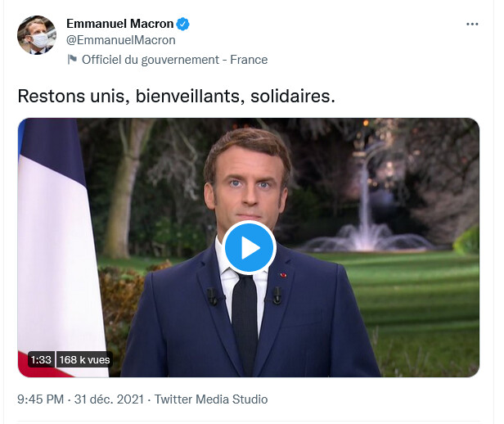The image size is (504, 424).
Task: Play the video with the blue play button
Action: point(249,247)
